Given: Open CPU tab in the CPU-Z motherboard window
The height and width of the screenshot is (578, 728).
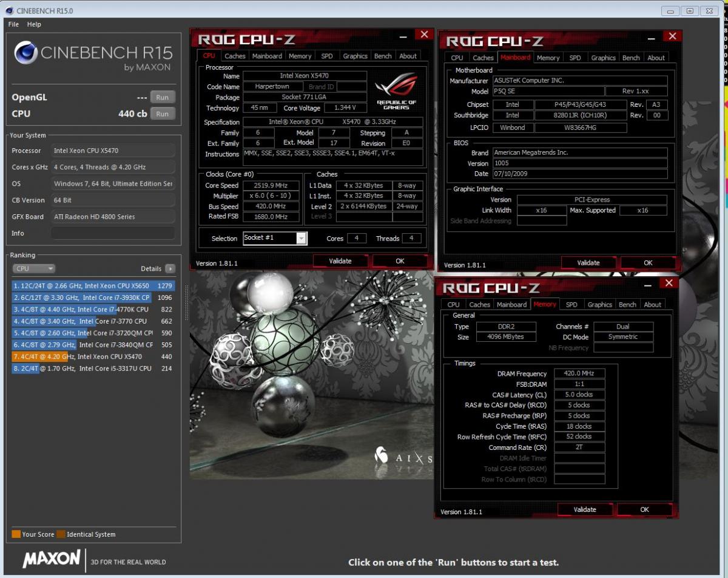Looking at the screenshot, I should [457, 58].
